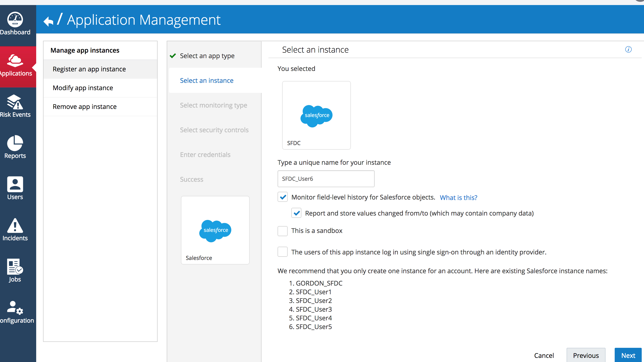Go to the Select an app type step
This screenshot has width=644, height=362.
click(x=207, y=56)
